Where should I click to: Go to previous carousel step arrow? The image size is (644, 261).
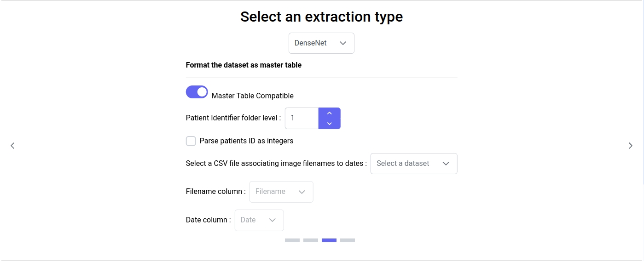point(12,146)
